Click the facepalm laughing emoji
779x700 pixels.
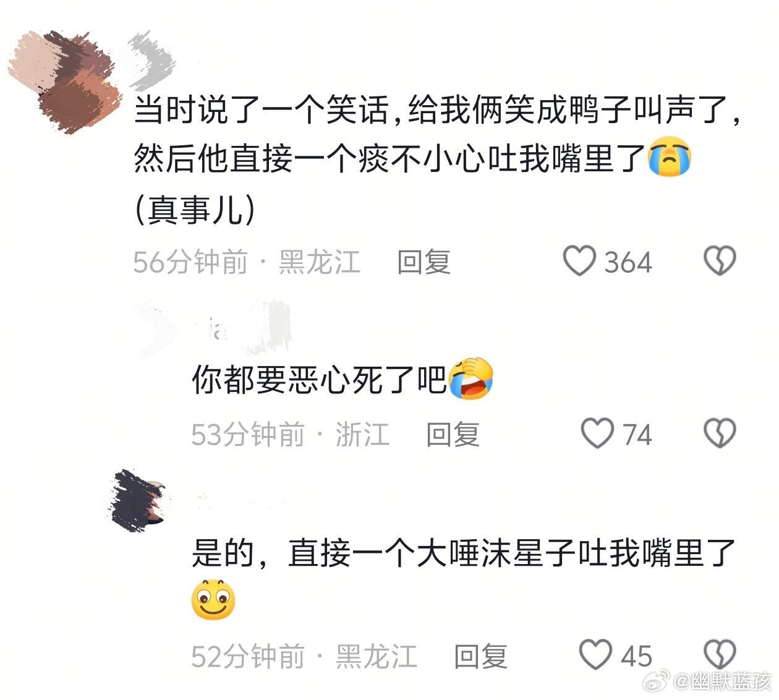coord(471,378)
